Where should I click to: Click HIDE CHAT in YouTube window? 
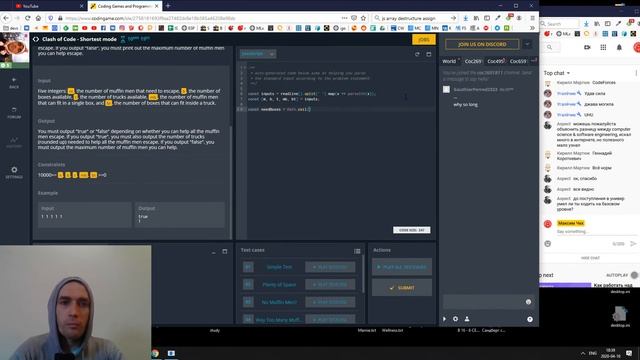click(590, 258)
